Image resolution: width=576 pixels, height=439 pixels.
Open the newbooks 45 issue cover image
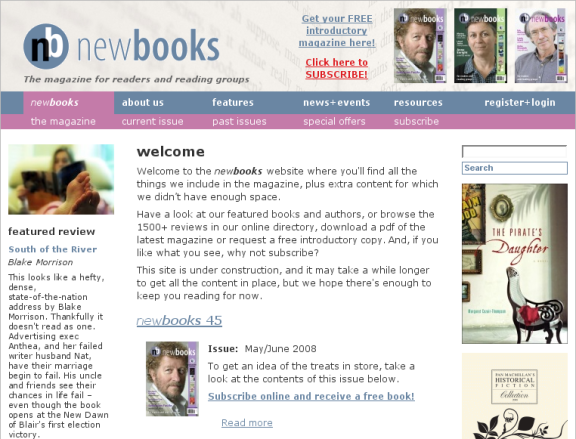pyautogui.click(x=172, y=379)
